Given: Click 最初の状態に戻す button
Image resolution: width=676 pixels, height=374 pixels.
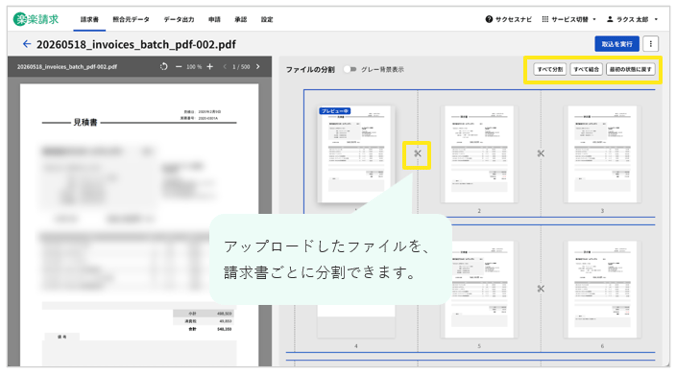Looking at the screenshot, I should (x=631, y=69).
